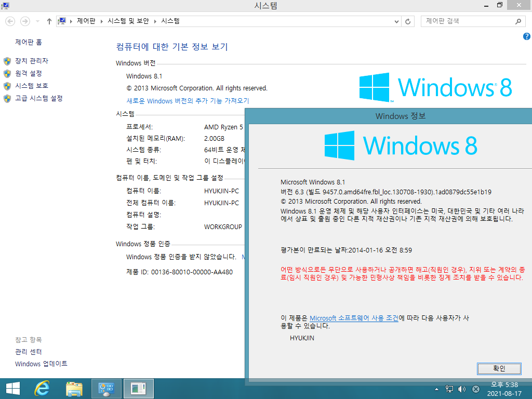Restore down the 시스템 window
Screen dimensions: 532x399
click(x=499, y=5)
